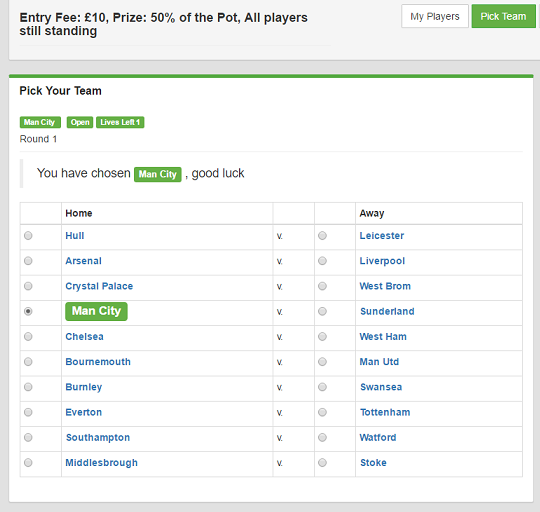The image size is (540, 512).
Task: Click the Lives Left 1 label
Action: pos(120,122)
